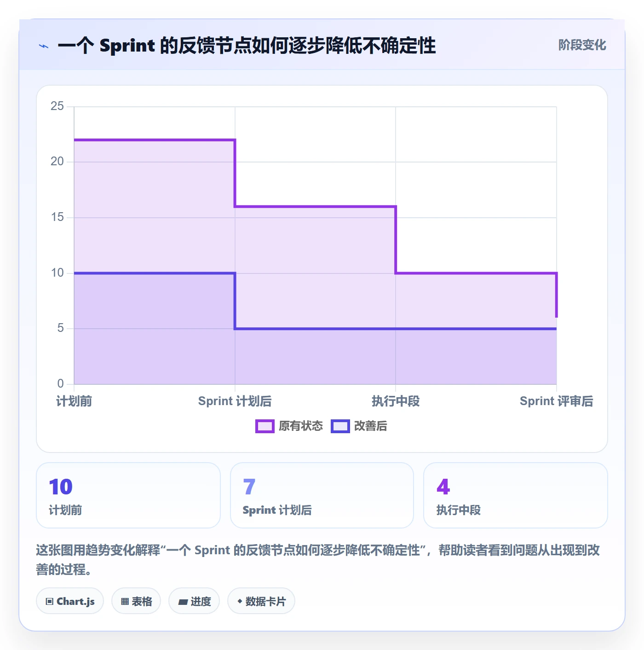Click the Sprint 评审后 x-axis label
The height and width of the screenshot is (650, 644).
tap(557, 401)
